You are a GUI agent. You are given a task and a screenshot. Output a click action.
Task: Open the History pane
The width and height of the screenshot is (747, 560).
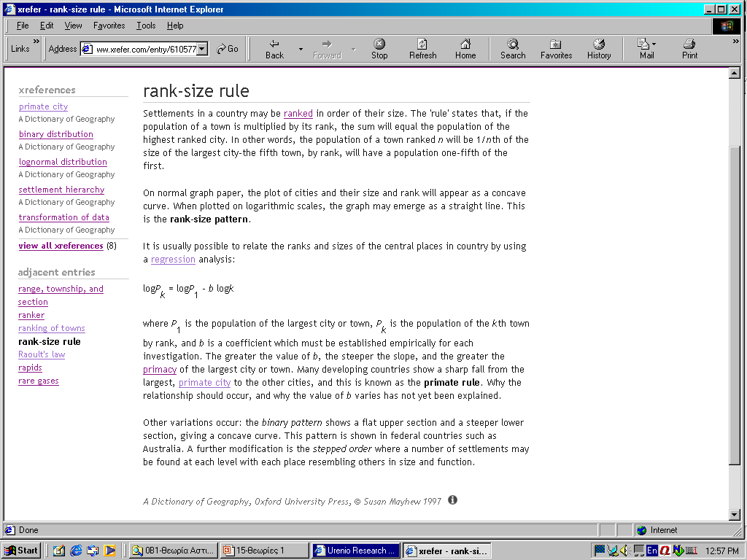[599, 49]
